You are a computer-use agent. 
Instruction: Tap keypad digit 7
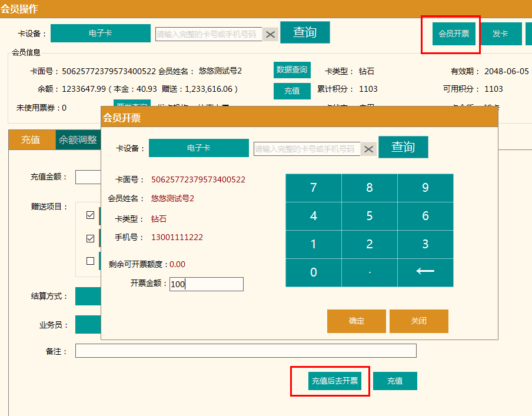pyautogui.click(x=313, y=188)
